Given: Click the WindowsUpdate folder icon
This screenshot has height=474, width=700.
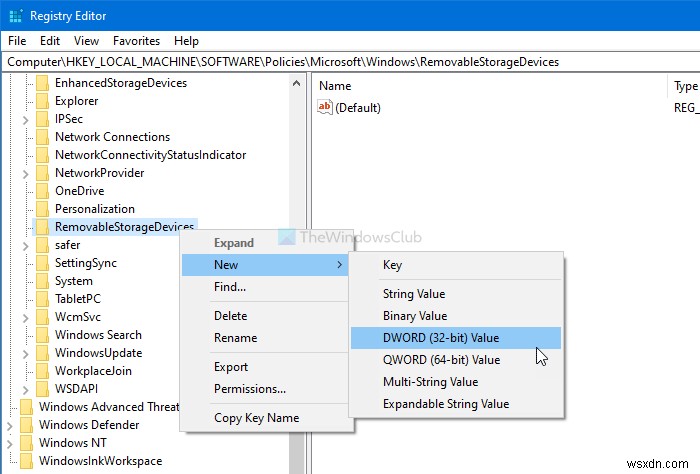Looking at the screenshot, I should (42, 353).
